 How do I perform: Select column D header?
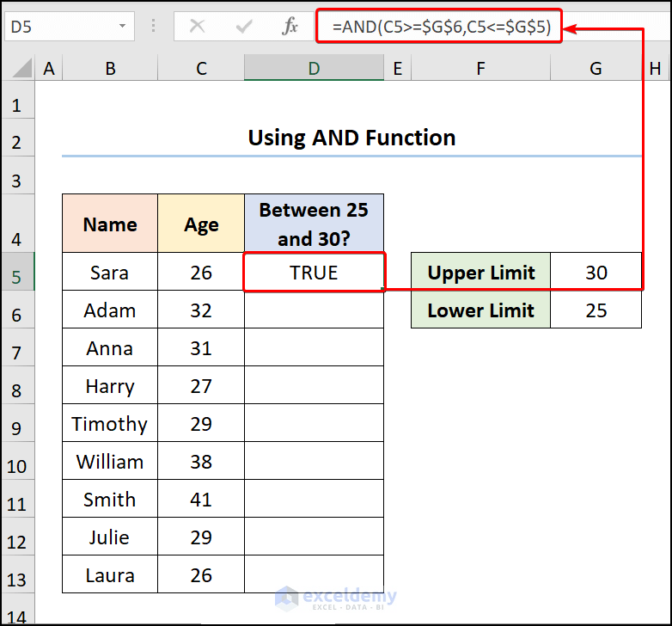tap(314, 68)
